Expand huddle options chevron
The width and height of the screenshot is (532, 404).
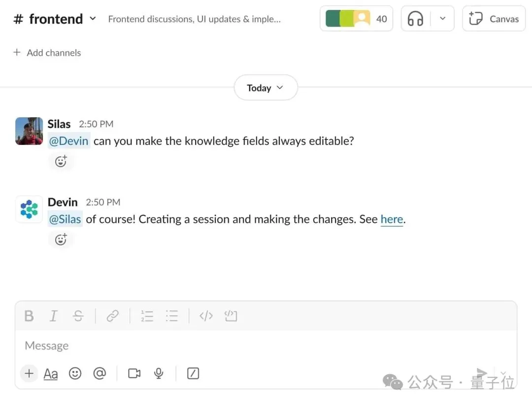point(442,19)
